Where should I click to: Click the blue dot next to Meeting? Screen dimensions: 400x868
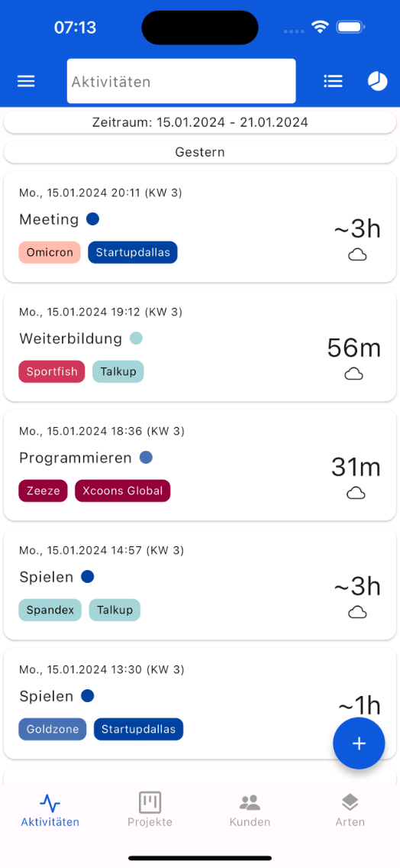click(x=92, y=219)
